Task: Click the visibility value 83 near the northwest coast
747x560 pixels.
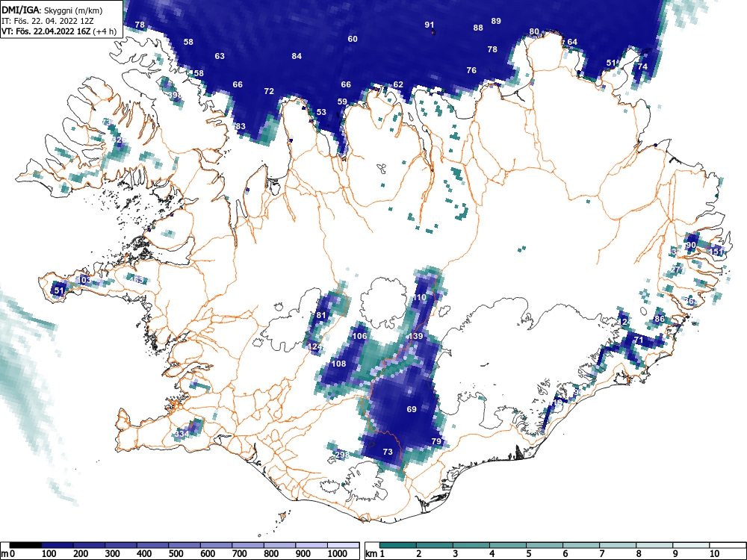Action: coord(240,126)
